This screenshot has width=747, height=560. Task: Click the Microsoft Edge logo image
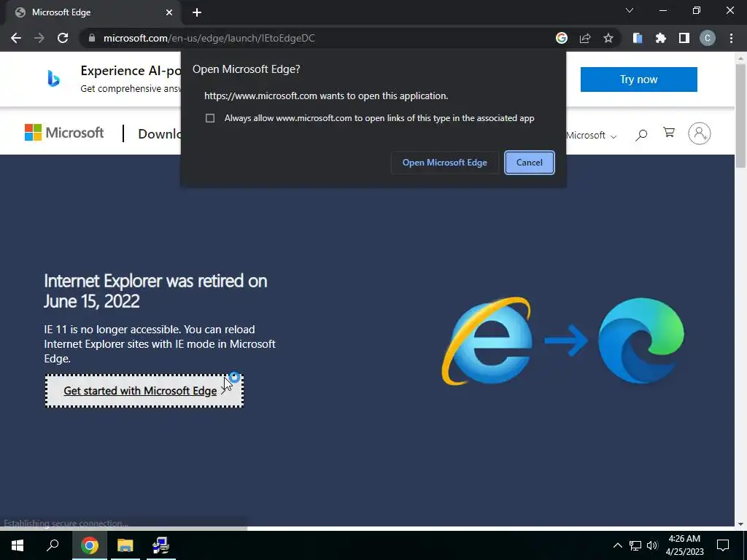[641, 341]
